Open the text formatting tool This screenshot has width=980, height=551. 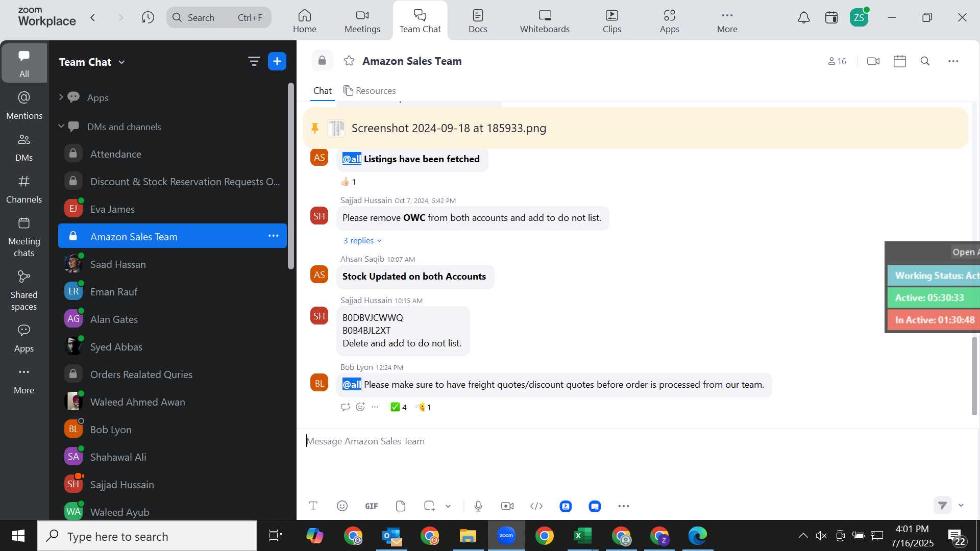coord(313,506)
